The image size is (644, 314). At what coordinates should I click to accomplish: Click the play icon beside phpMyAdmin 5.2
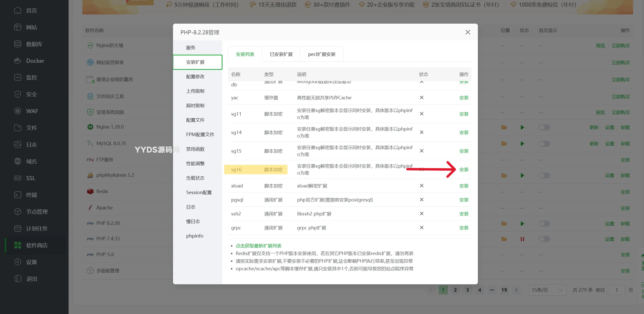point(522,175)
